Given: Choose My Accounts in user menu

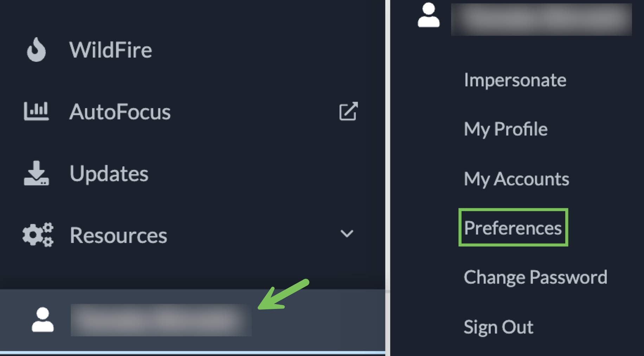Looking at the screenshot, I should point(516,179).
